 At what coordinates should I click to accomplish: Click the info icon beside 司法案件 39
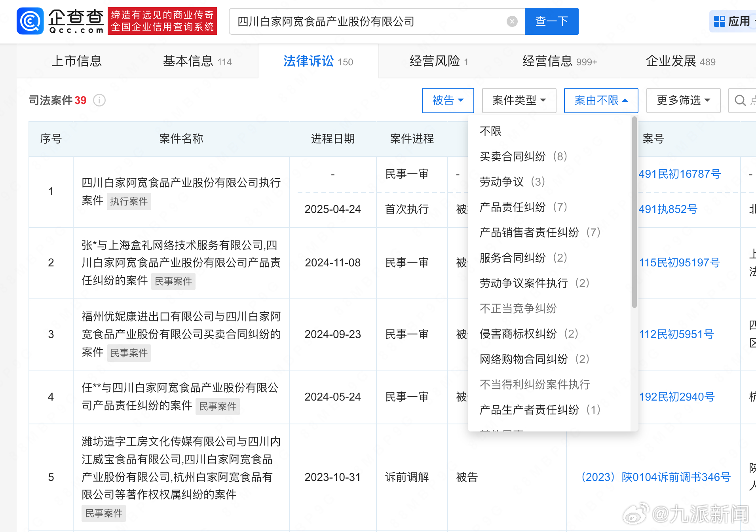pyautogui.click(x=99, y=101)
